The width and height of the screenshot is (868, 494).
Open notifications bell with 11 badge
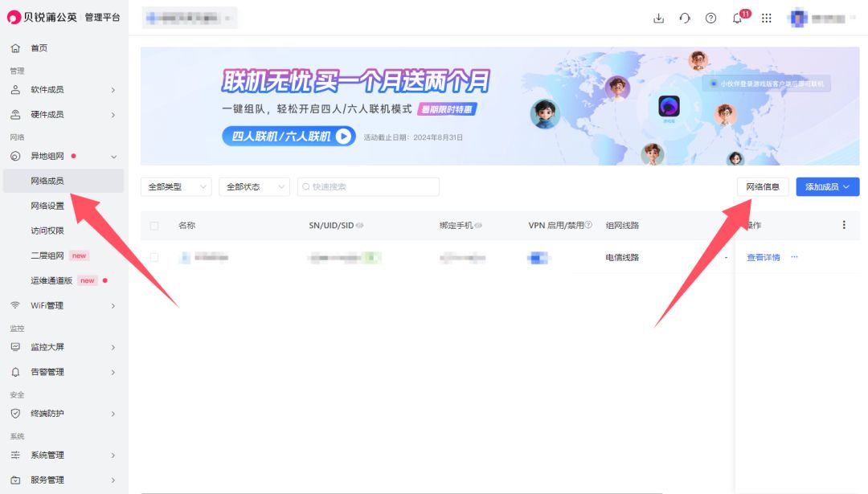pyautogui.click(x=737, y=18)
